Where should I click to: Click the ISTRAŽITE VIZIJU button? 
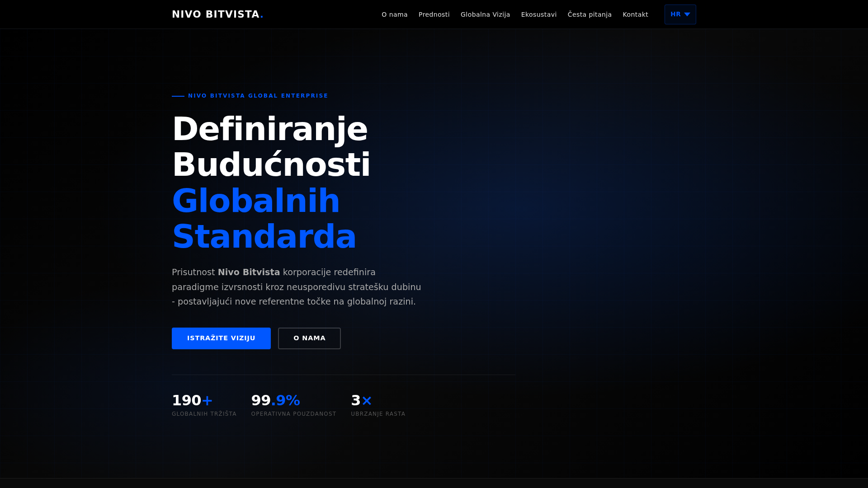[x=221, y=338]
